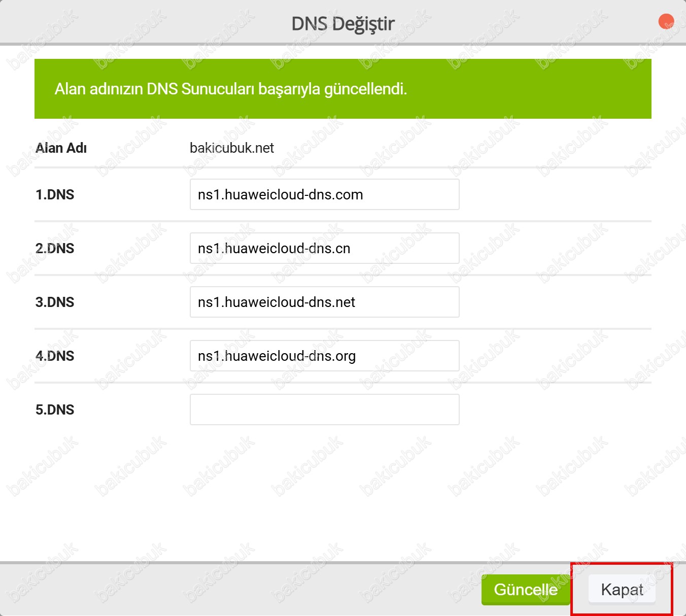Click the 3.DNS row label

(55, 302)
